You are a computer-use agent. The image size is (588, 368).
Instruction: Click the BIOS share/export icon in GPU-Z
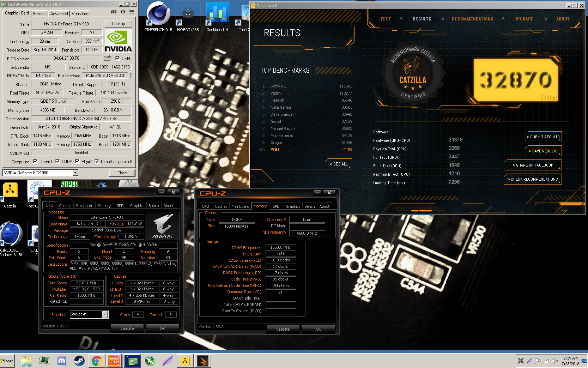(x=108, y=58)
